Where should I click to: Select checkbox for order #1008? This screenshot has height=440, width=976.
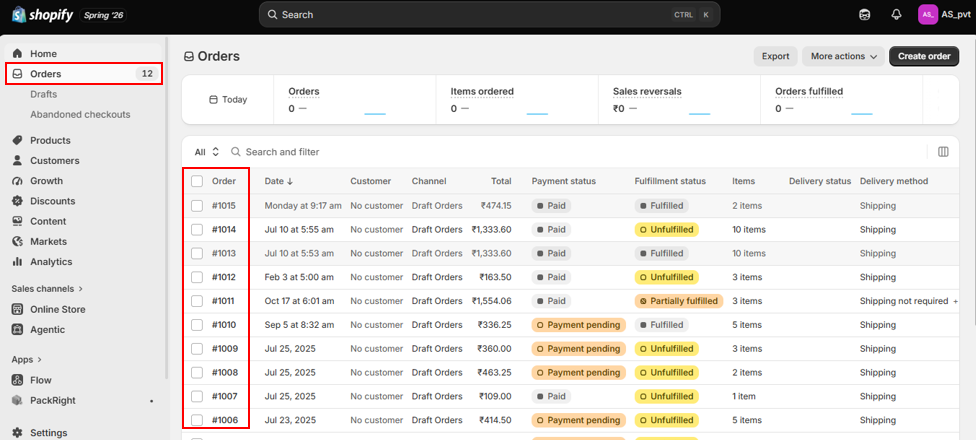197,372
